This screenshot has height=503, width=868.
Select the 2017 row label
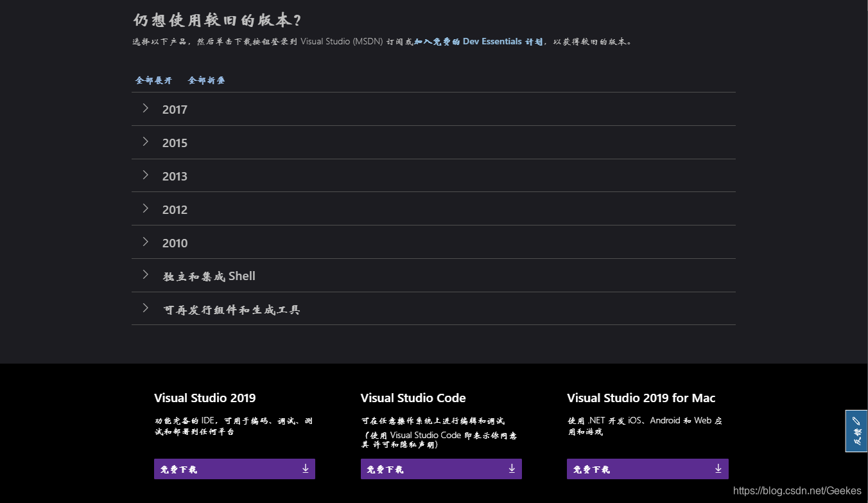(x=175, y=110)
